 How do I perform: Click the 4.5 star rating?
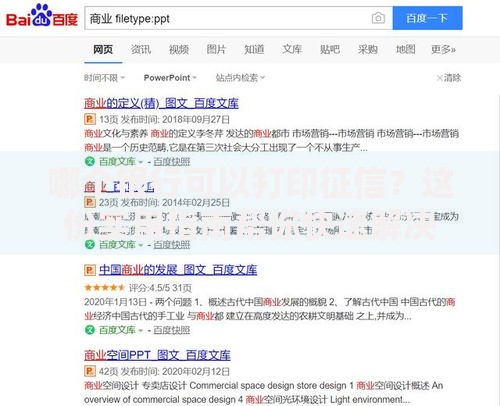pos(105,287)
